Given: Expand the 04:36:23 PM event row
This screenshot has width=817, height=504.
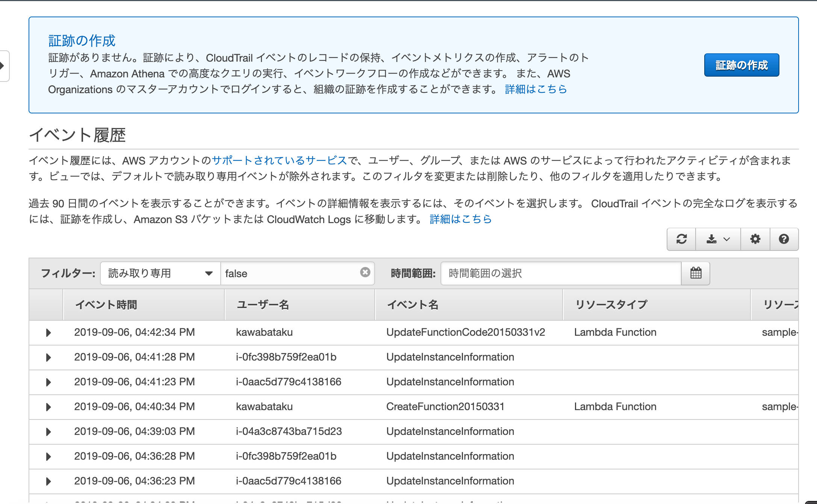Looking at the screenshot, I should point(48,481).
